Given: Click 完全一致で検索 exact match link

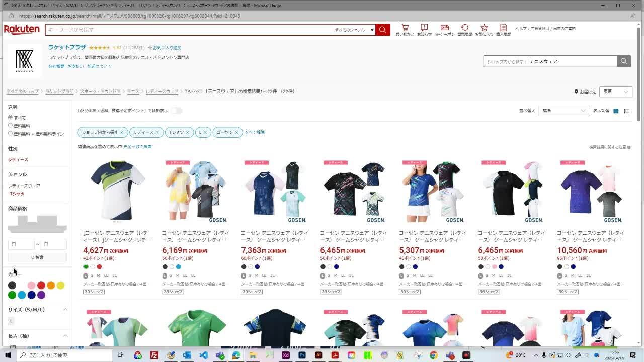Looking at the screenshot, I should coord(137,147).
